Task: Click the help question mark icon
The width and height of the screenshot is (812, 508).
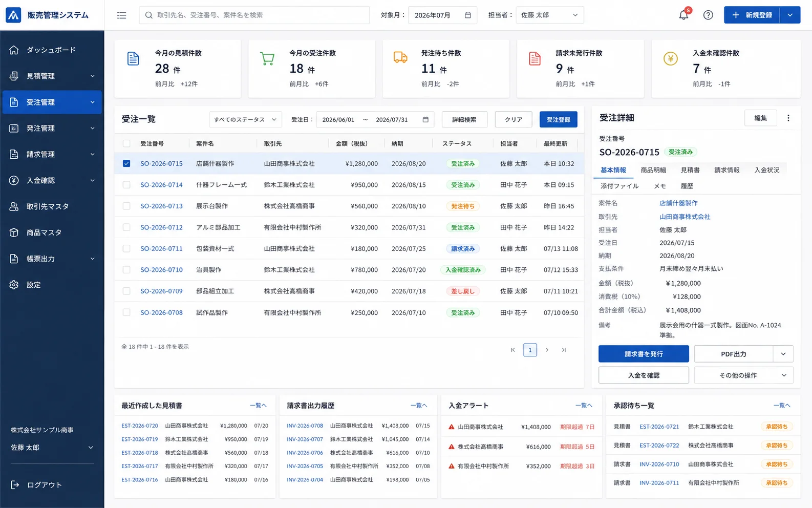Action: (708, 15)
